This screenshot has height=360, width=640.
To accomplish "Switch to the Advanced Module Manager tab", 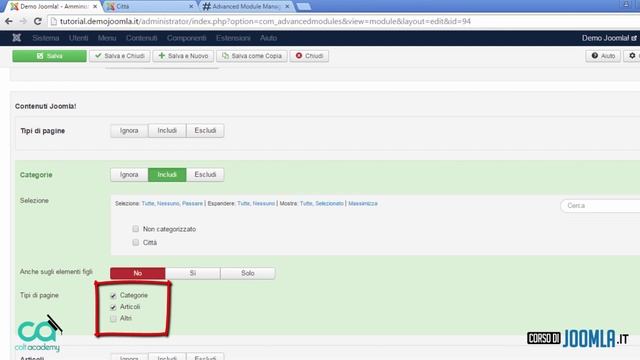I will click(x=246, y=7).
